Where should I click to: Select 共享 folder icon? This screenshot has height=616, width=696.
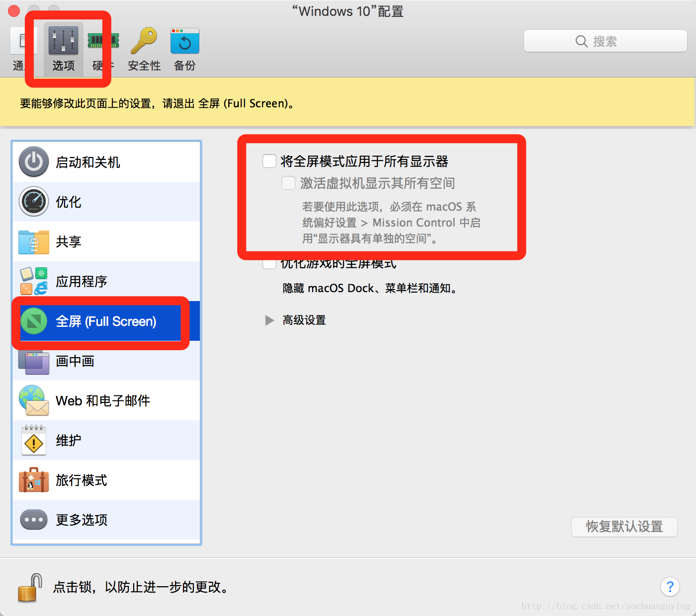pyautogui.click(x=34, y=242)
